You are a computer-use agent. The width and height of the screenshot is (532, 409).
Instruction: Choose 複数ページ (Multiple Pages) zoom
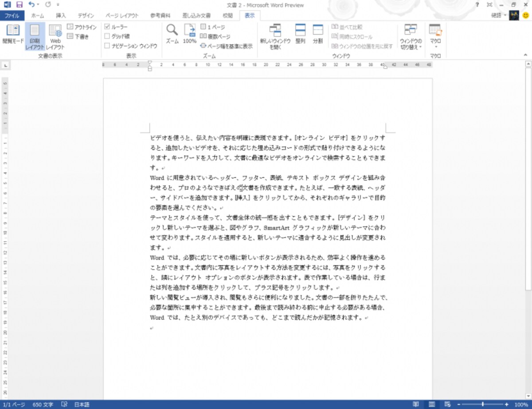point(215,36)
